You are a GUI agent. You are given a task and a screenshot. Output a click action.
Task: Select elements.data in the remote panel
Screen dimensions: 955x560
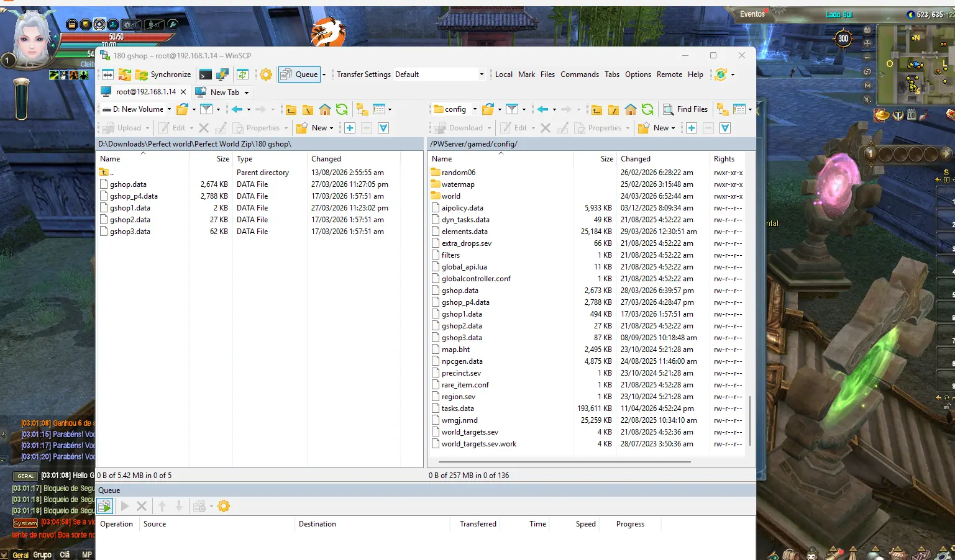click(465, 232)
